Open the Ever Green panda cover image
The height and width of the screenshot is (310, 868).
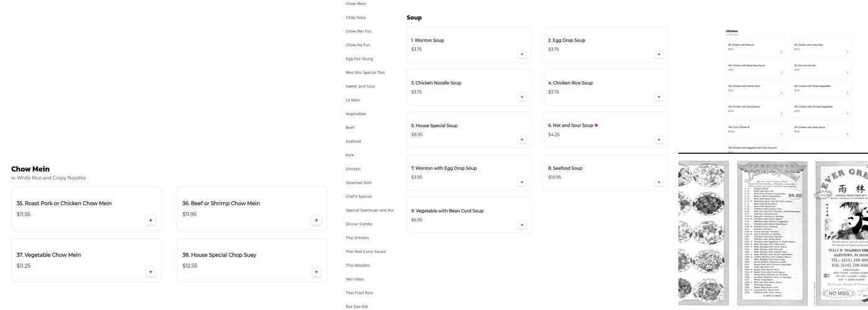coord(842,233)
